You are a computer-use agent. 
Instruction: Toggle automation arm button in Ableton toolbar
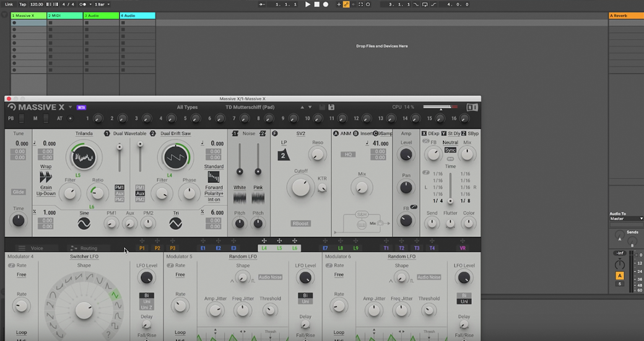(x=346, y=4)
